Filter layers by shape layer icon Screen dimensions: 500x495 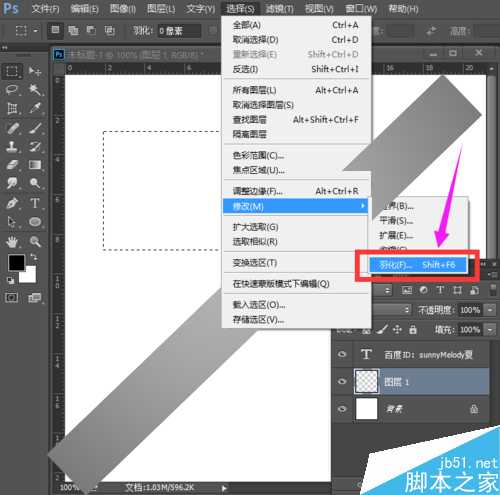tap(457, 290)
